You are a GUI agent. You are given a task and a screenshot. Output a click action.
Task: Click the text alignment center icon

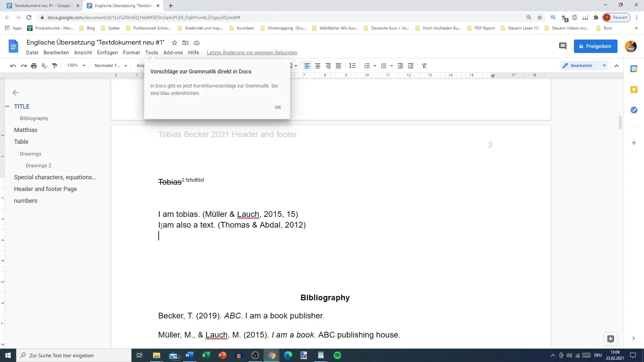[318, 66]
